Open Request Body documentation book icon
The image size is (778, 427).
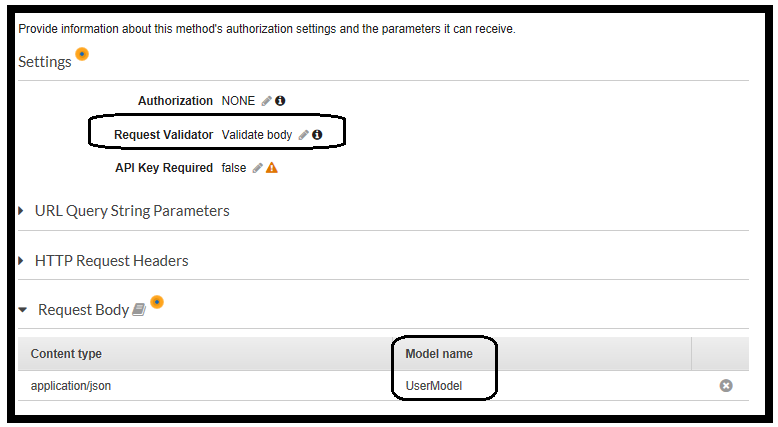pyautogui.click(x=139, y=311)
